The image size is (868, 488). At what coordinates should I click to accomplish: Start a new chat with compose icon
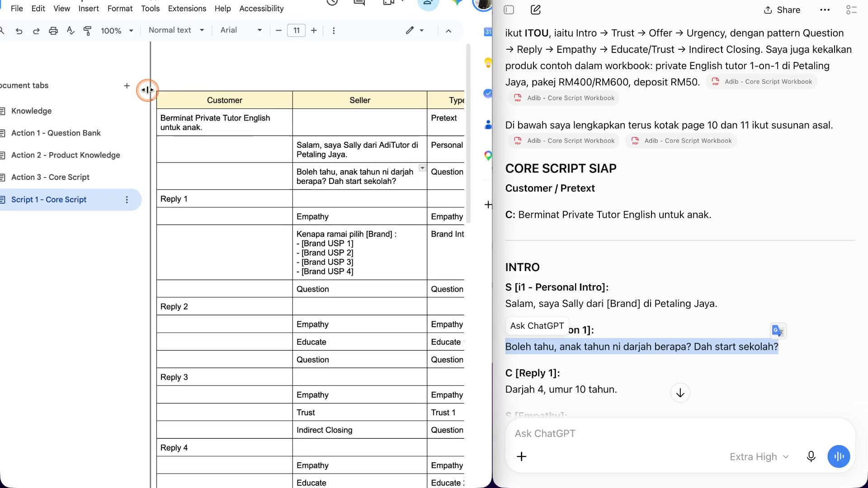pyautogui.click(x=536, y=10)
